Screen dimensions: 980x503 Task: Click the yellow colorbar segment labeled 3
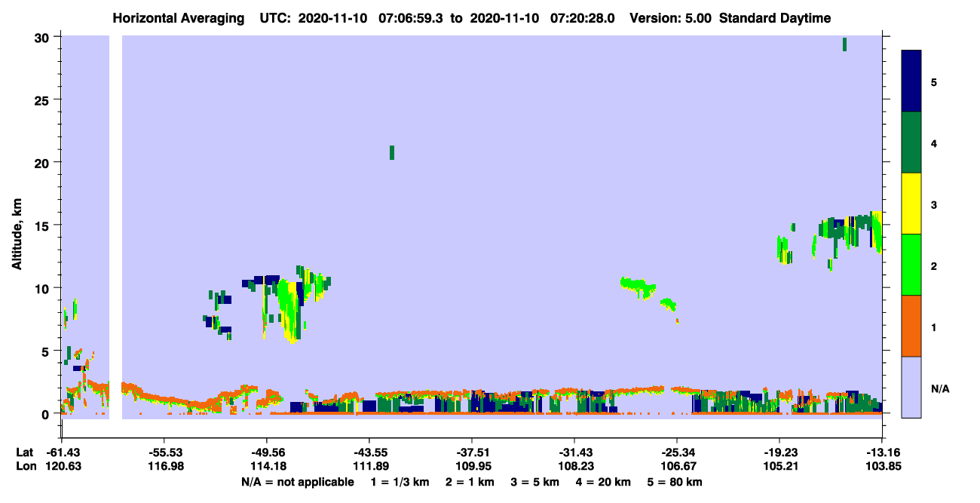coord(911,204)
